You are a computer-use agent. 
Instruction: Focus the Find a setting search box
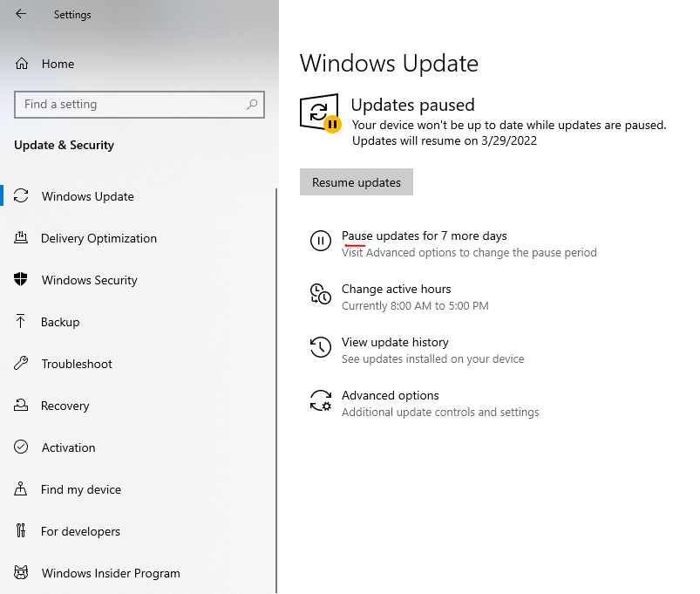139,105
